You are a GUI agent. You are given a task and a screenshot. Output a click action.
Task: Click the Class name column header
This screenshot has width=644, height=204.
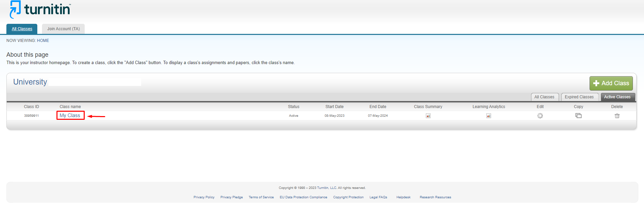point(70,107)
